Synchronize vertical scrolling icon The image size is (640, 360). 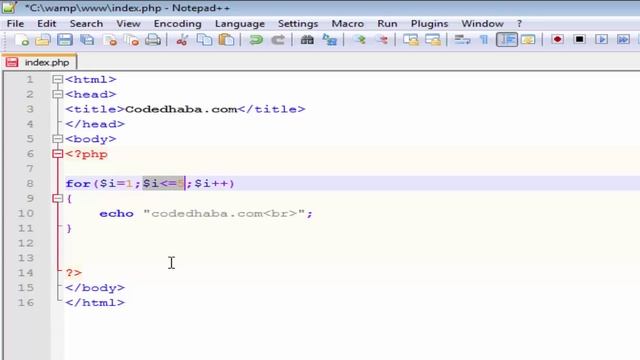point(411,40)
